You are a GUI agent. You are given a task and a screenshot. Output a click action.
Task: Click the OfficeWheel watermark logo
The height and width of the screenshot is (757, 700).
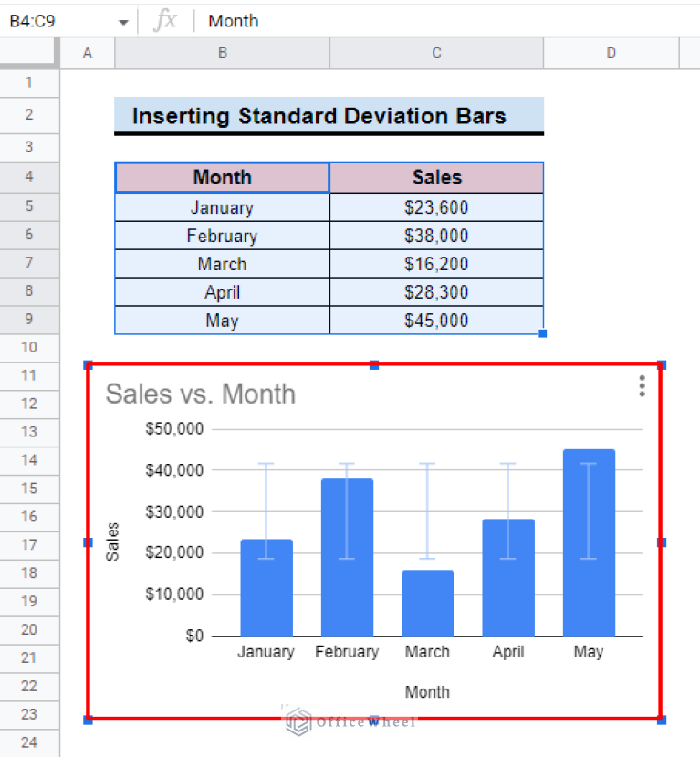coord(297,722)
